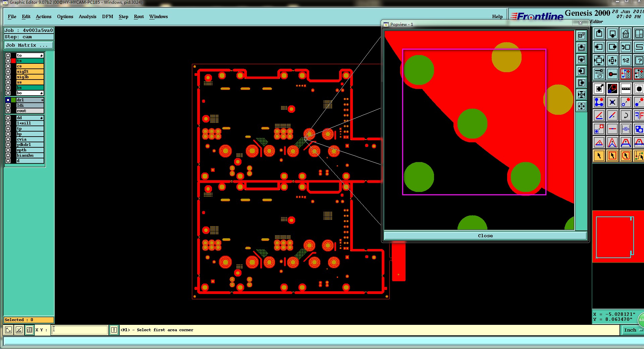
Task: Click the question mark help icon
Action: click(639, 60)
